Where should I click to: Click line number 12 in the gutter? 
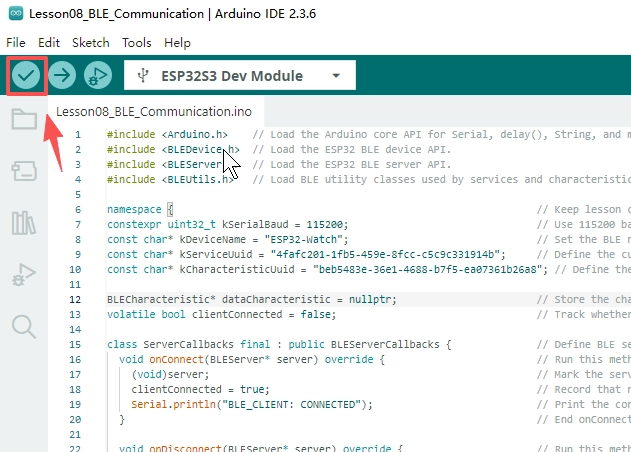[x=75, y=299]
